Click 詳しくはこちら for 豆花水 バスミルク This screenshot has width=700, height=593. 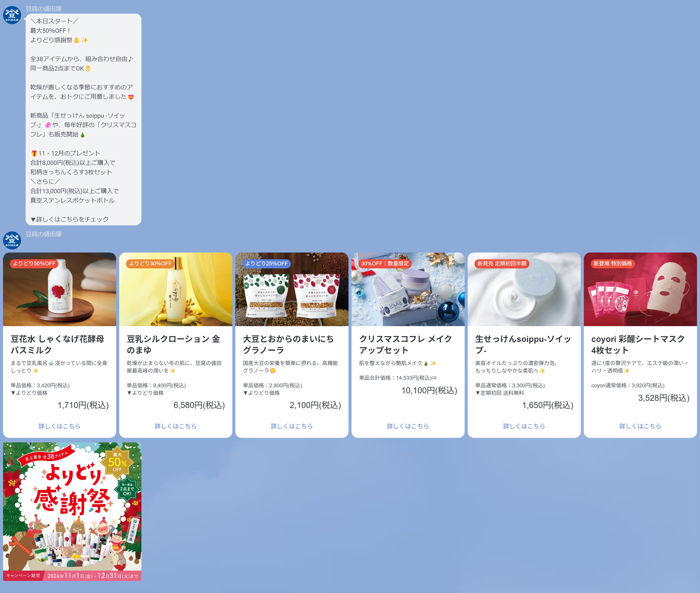[59, 426]
